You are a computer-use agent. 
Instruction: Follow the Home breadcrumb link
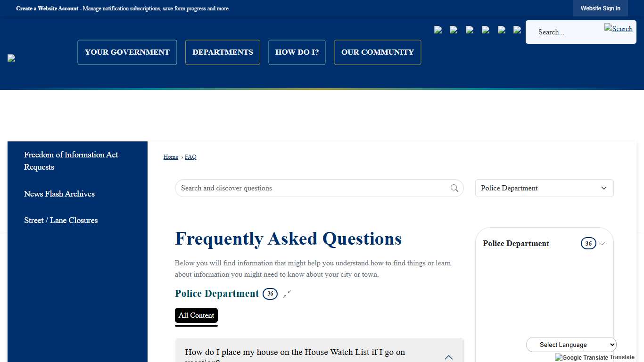click(x=171, y=156)
